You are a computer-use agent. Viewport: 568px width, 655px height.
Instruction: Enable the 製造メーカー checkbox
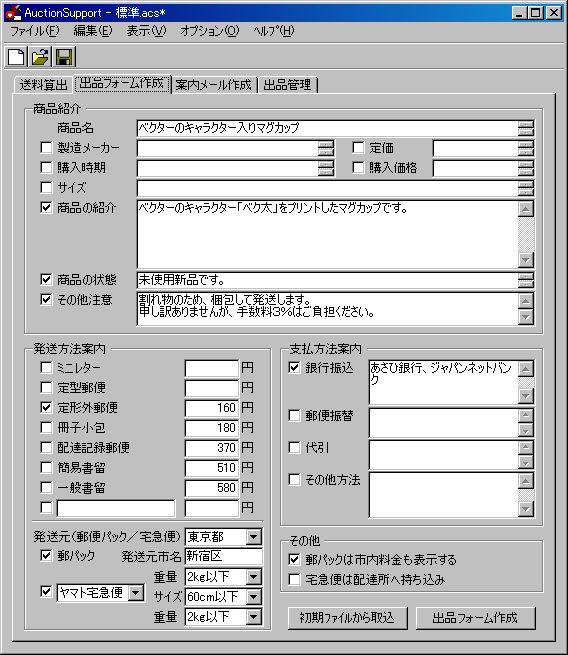(46, 147)
